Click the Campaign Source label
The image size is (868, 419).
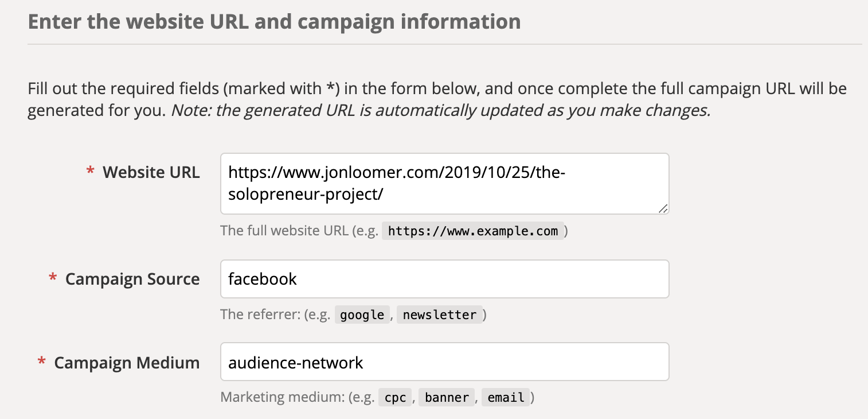132,279
